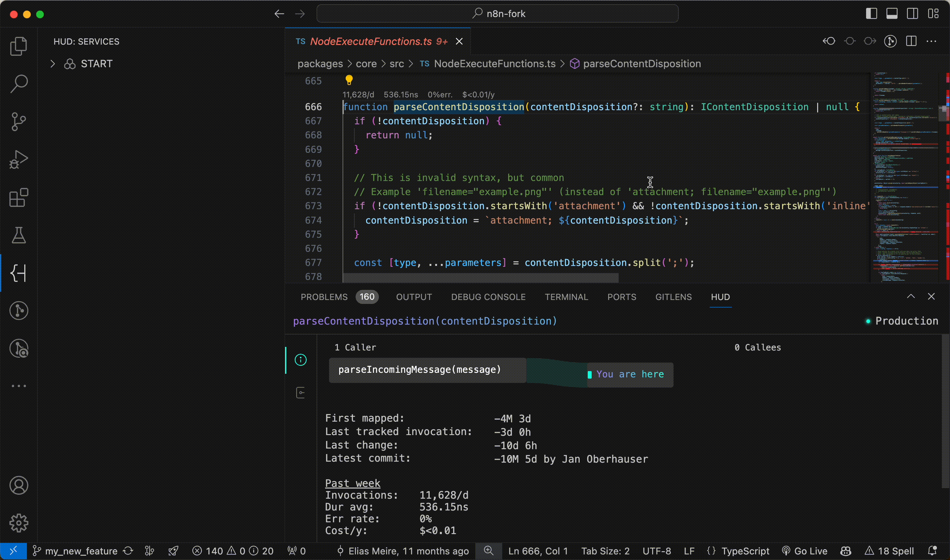Click the editor horizontal scrollbar
Image resolution: width=950 pixels, height=560 pixels.
(480, 278)
